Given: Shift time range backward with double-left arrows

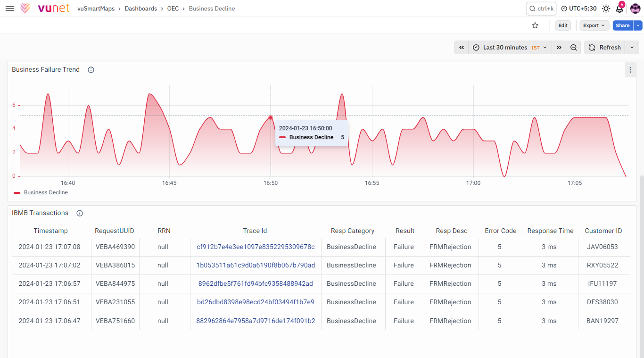Looking at the screenshot, I should [x=462, y=48].
